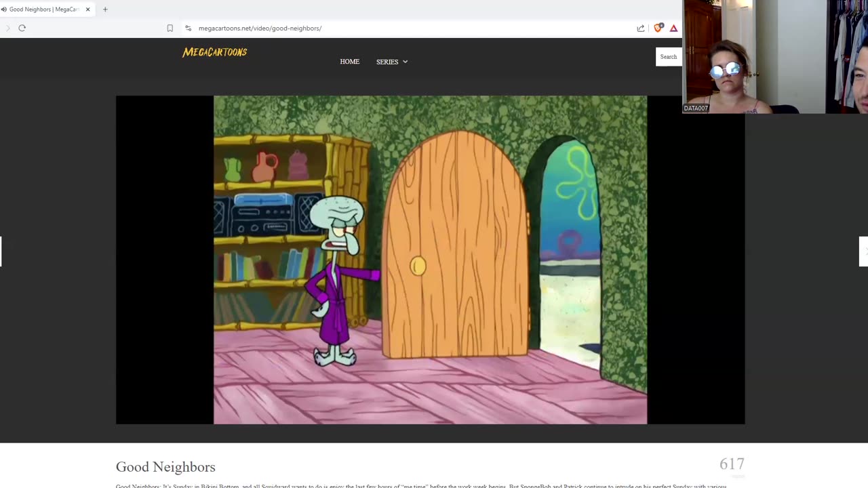Bookmark this page with the bookmark icon
This screenshot has width=868, height=488.
[x=170, y=28]
